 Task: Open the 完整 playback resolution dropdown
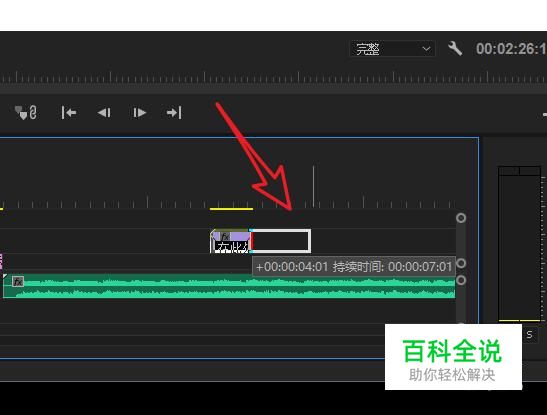(x=392, y=49)
